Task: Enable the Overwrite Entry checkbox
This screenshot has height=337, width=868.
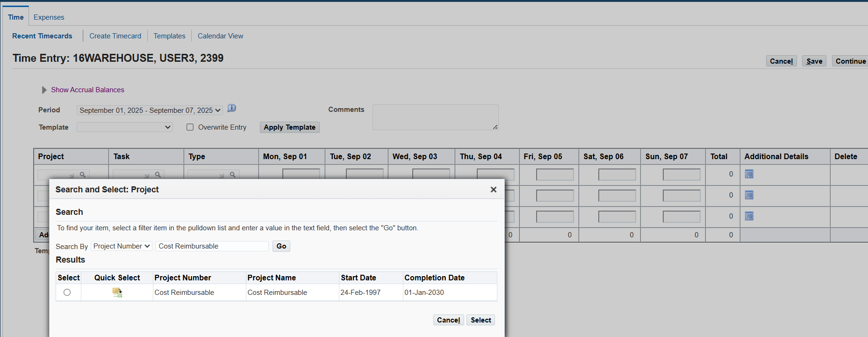Action: coord(190,127)
